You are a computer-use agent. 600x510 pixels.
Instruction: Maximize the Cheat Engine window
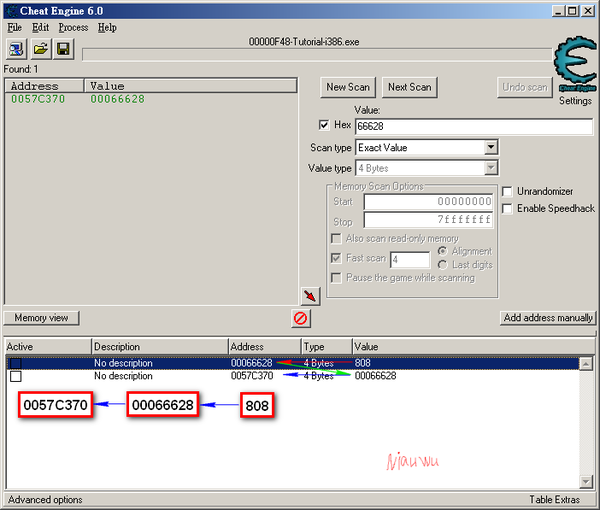coord(572,11)
